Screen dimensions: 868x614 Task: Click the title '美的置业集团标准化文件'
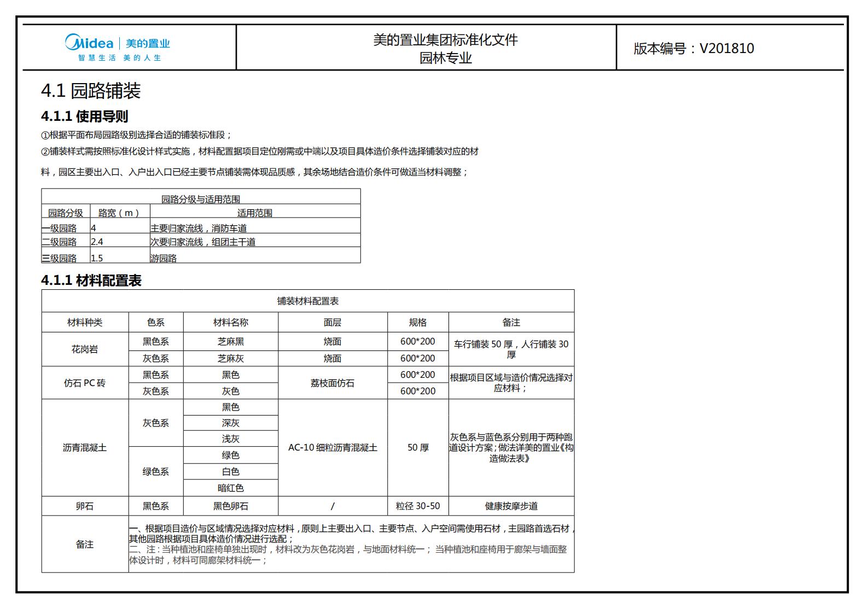click(445, 40)
